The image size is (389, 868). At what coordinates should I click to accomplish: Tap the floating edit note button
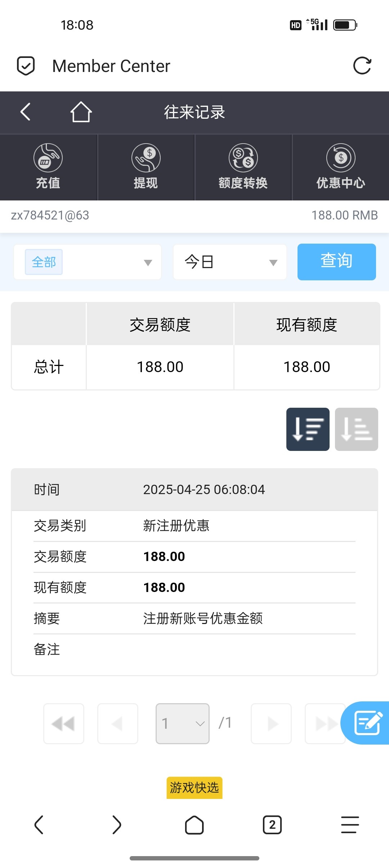[x=367, y=723]
